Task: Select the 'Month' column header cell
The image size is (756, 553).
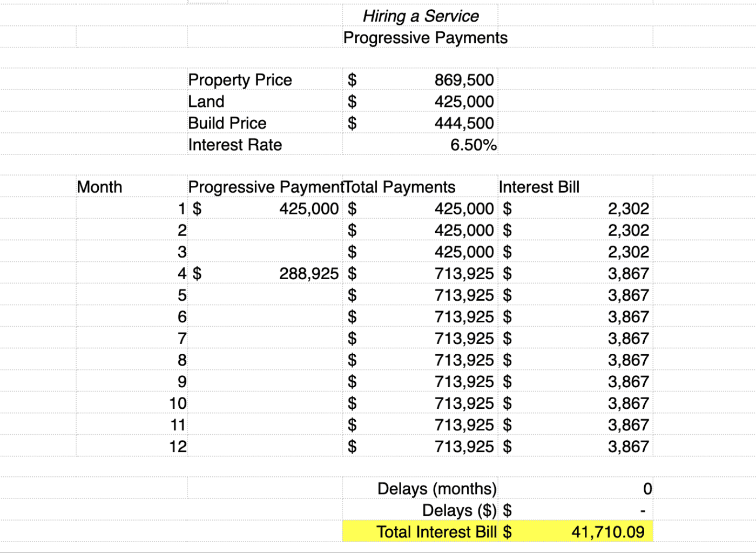Action: click(x=100, y=187)
